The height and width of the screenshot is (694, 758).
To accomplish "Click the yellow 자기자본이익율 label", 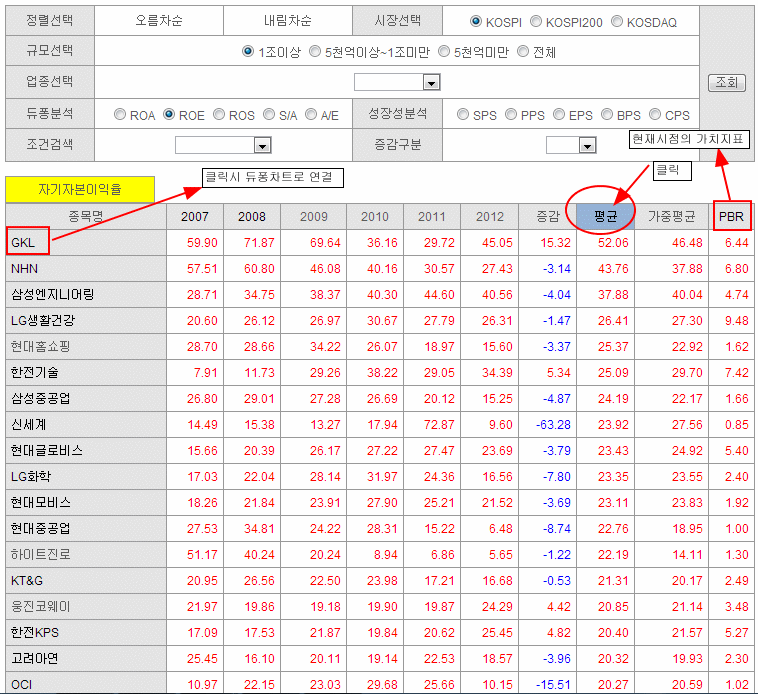I will 80,189.
